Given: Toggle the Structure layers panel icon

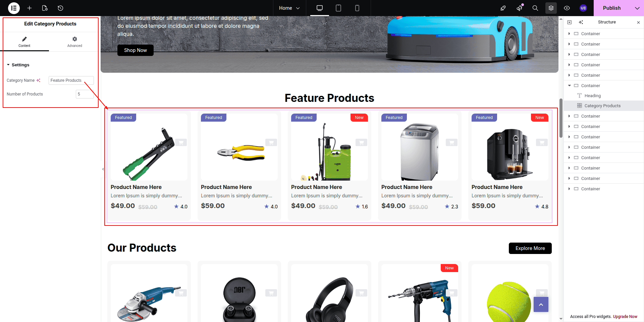Looking at the screenshot, I should pyautogui.click(x=551, y=8).
